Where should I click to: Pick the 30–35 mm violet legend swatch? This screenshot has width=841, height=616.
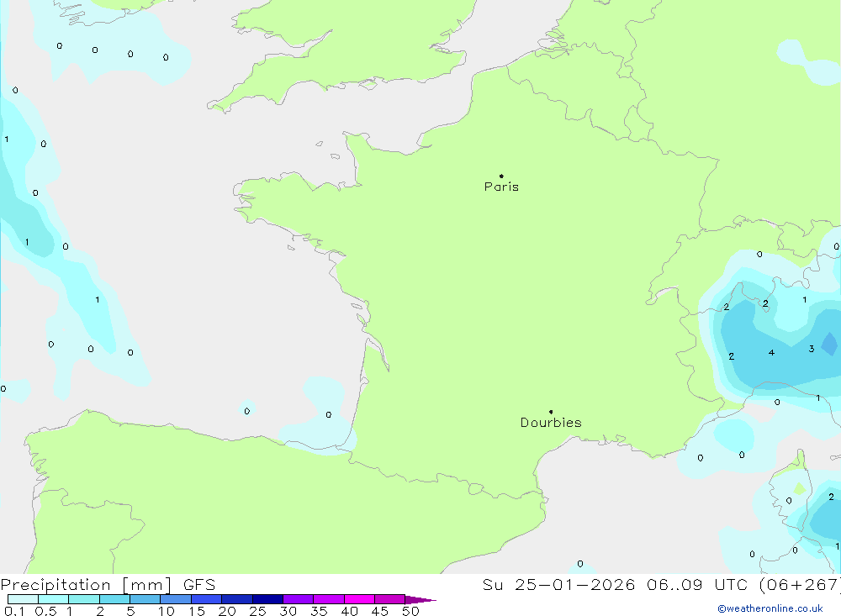[298, 599]
